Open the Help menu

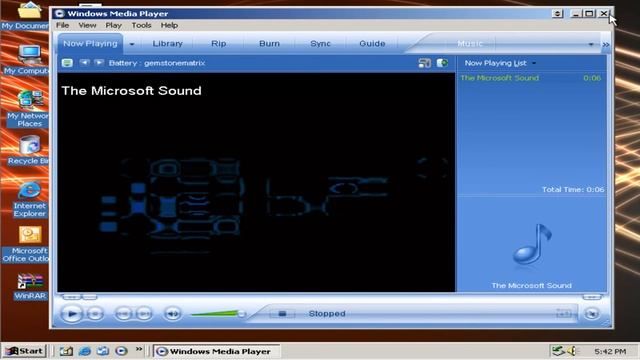pos(169,25)
